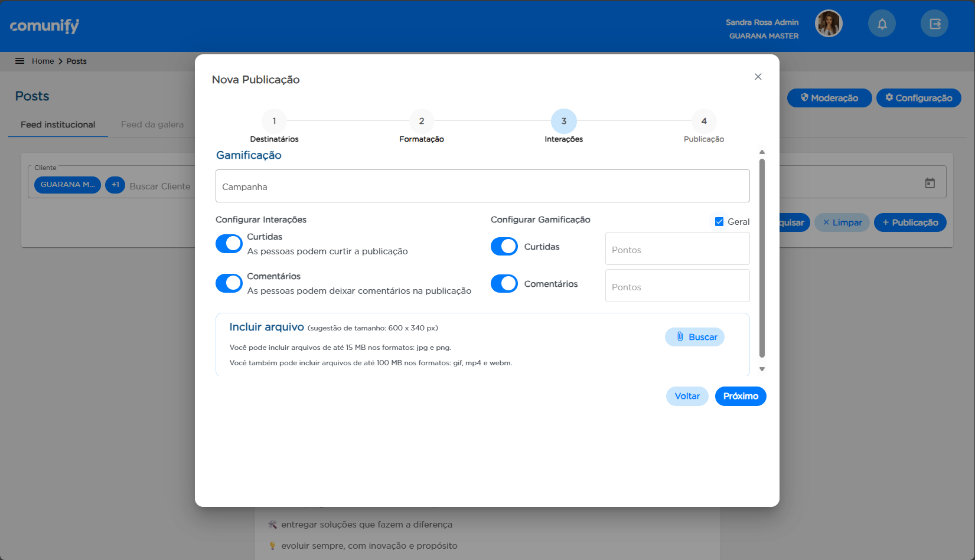Switch to Feed da galera tab
This screenshot has width=975, height=560.
(x=152, y=125)
